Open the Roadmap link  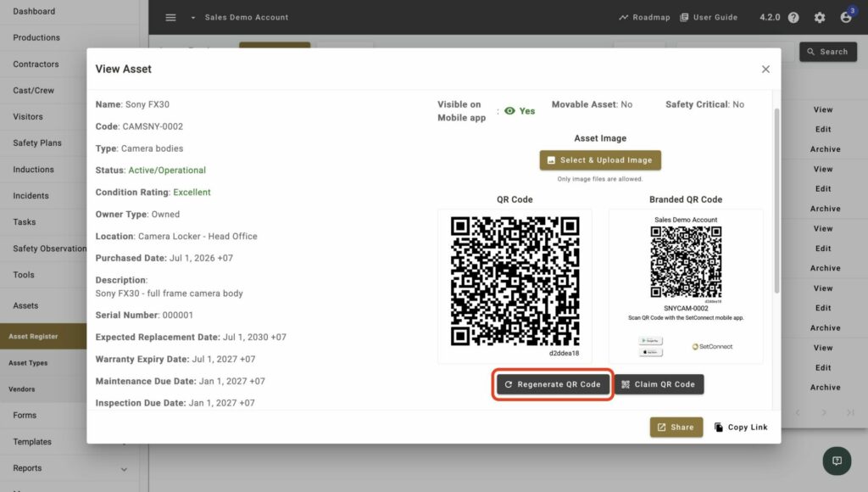click(x=644, y=17)
